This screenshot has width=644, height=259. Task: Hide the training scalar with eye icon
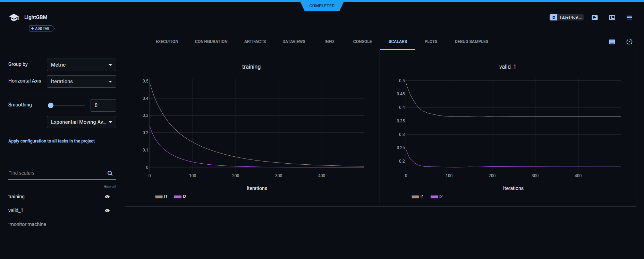pos(107,197)
